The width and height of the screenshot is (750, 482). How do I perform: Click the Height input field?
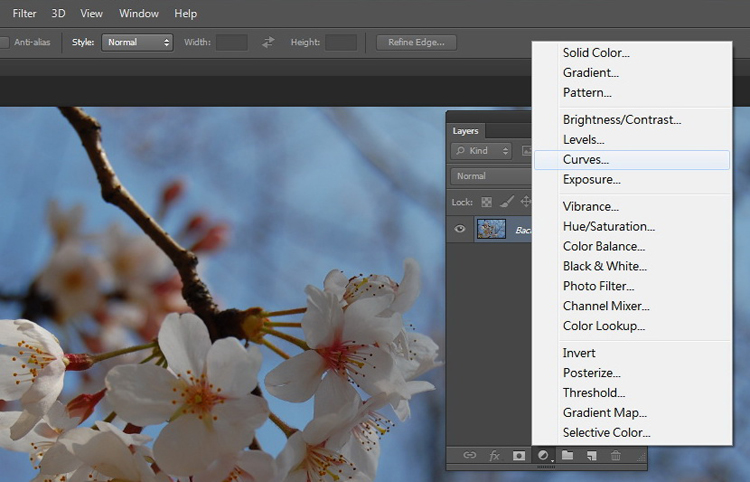click(x=341, y=42)
